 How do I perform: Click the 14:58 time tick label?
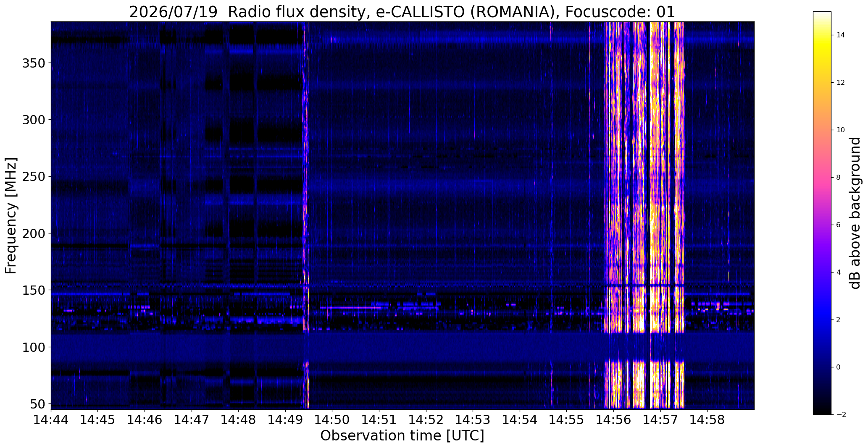point(708,420)
